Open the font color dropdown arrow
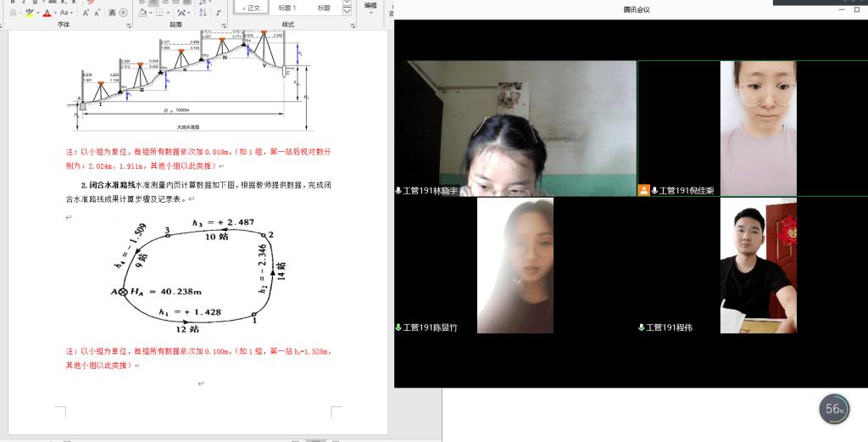Viewport: 868px width, 442px height. pos(57,13)
